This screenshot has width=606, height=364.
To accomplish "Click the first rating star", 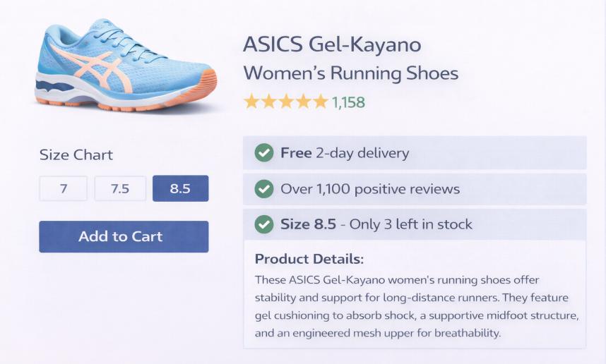I will (251, 102).
